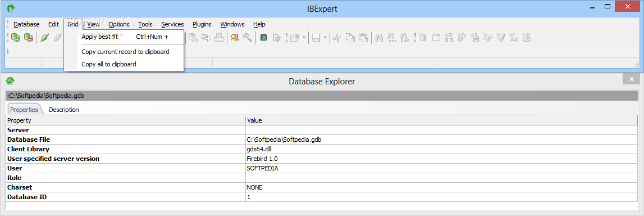Open the Edit menu
Screen dimensions: 644x216
tap(53, 24)
